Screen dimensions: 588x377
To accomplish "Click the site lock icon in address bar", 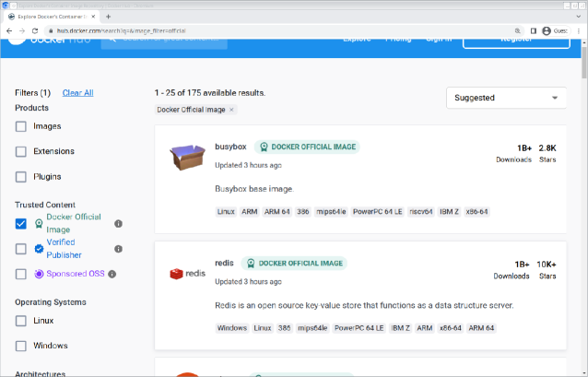I will pos(51,30).
